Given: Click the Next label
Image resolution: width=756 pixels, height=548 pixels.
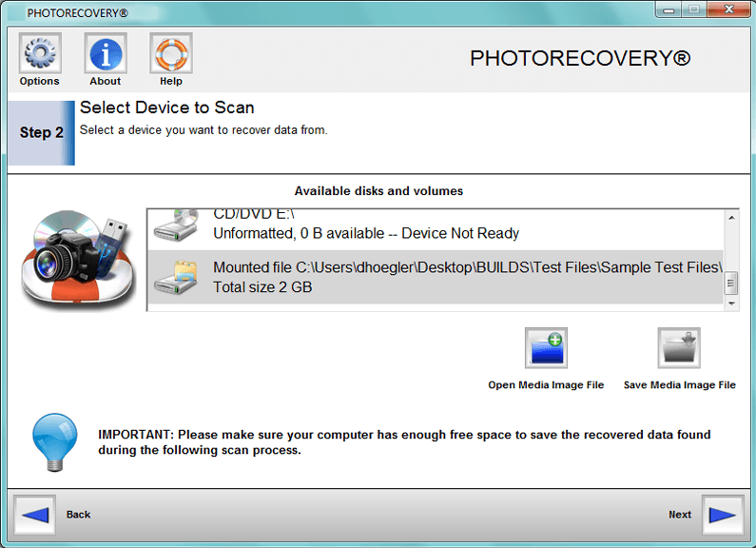Looking at the screenshot, I should (680, 515).
